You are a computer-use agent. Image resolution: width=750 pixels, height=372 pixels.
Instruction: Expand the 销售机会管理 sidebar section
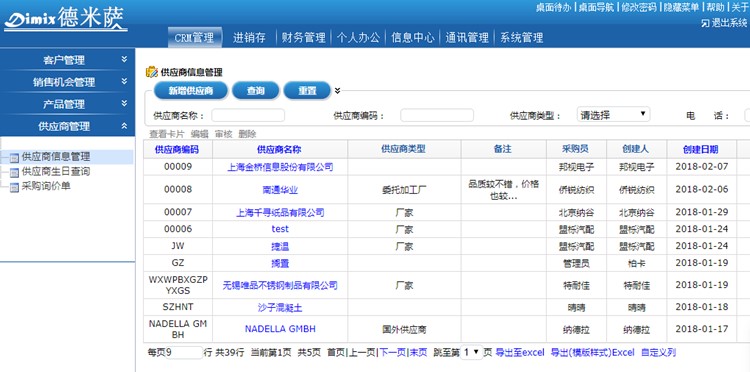pos(124,81)
